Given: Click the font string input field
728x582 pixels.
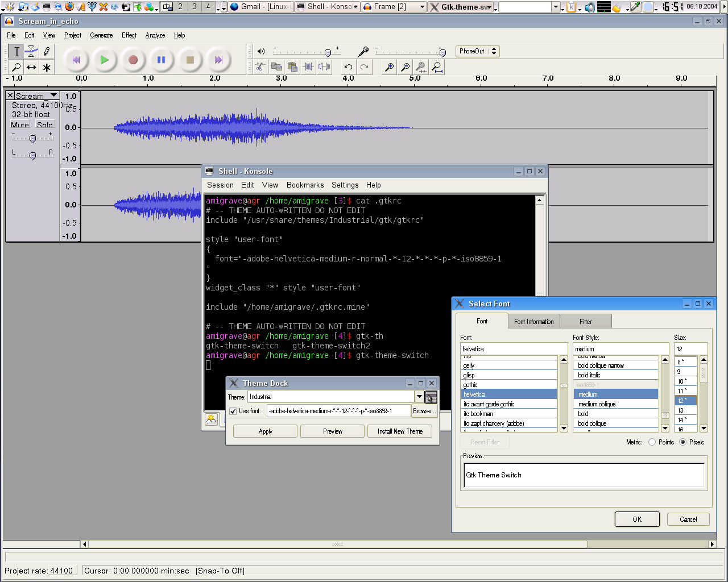Looking at the screenshot, I should [338, 411].
